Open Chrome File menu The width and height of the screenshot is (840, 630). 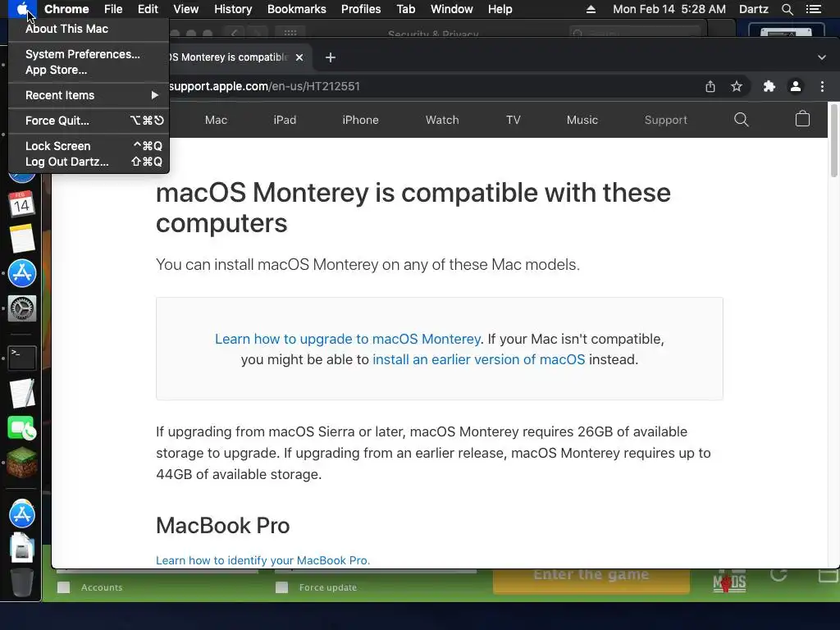tap(113, 9)
